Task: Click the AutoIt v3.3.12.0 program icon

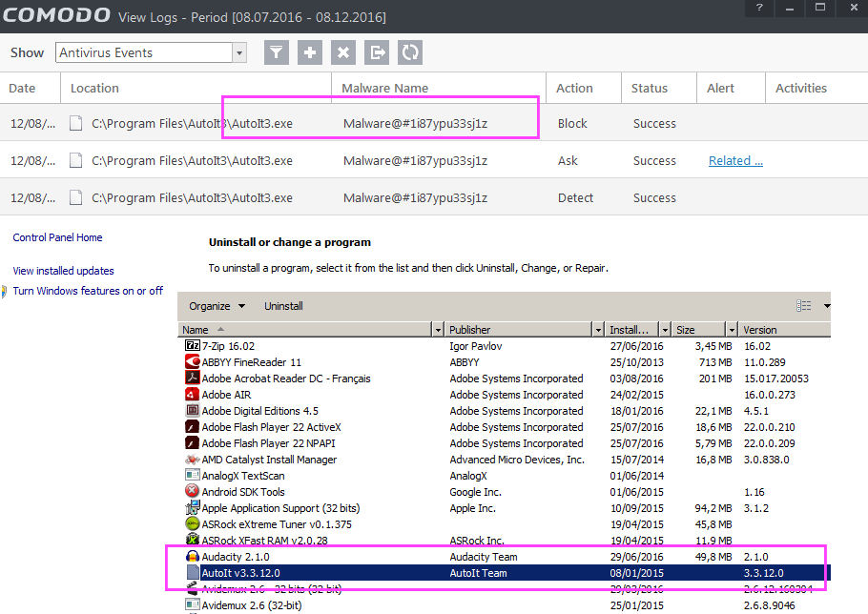Action: [192, 572]
